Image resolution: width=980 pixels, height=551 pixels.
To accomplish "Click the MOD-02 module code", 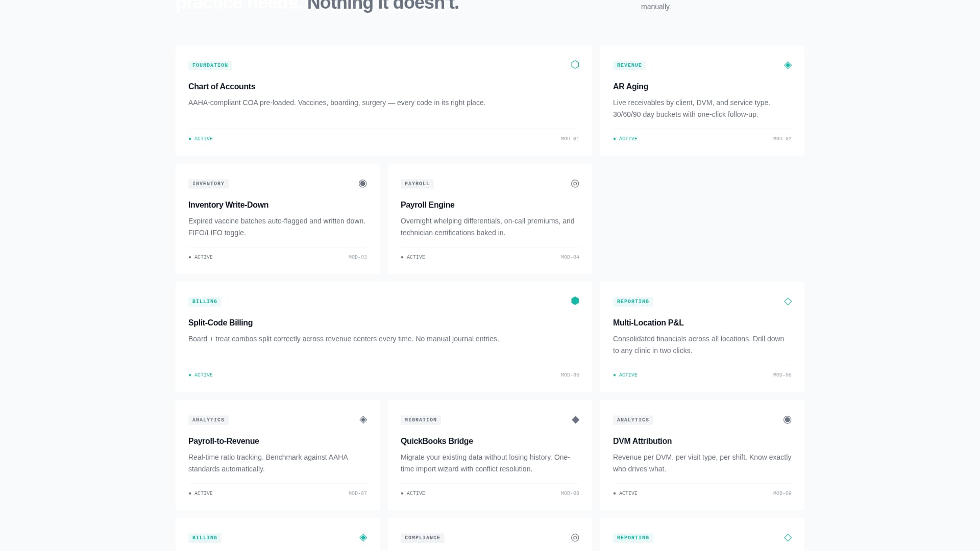I will pyautogui.click(x=782, y=139).
